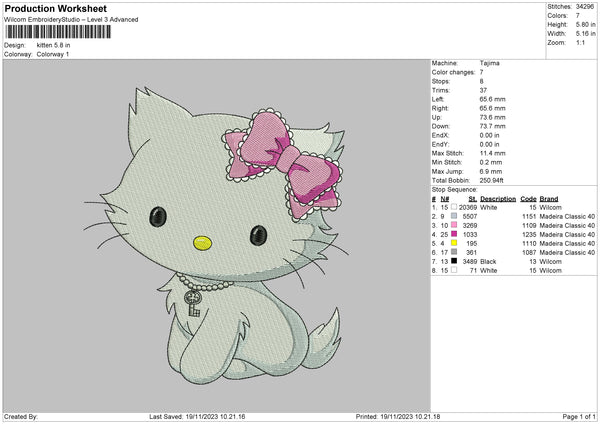The width and height of the screenshot is (600, 424).
Task: Select the stitch count 1033 in row 4
Action: pyautogui.click(x=470, y=235)
